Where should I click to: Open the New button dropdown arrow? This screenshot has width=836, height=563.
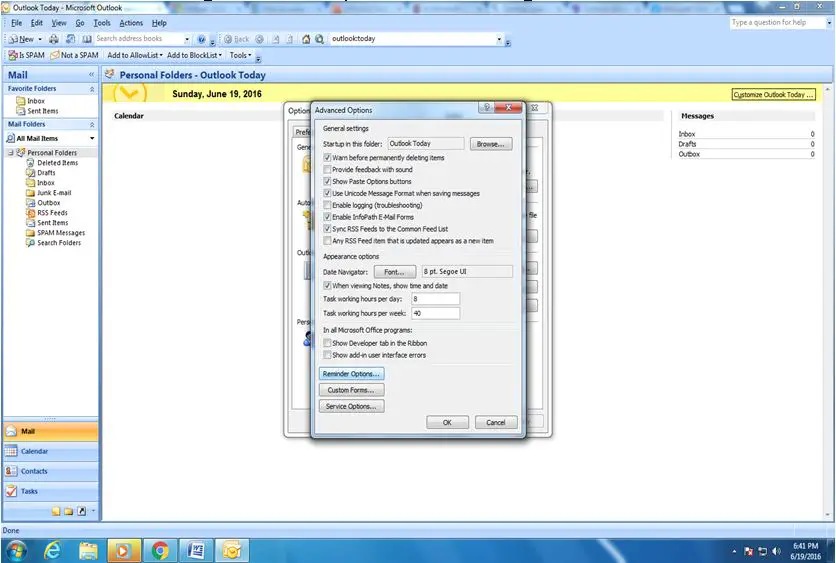40,39
